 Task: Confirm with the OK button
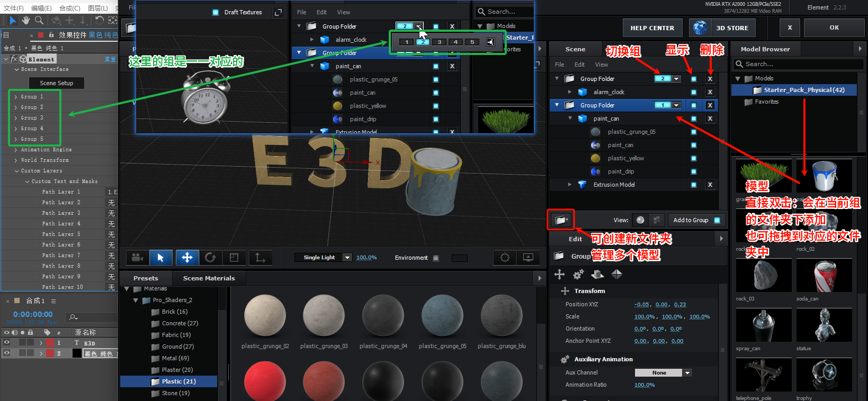[x=834, y=28]
